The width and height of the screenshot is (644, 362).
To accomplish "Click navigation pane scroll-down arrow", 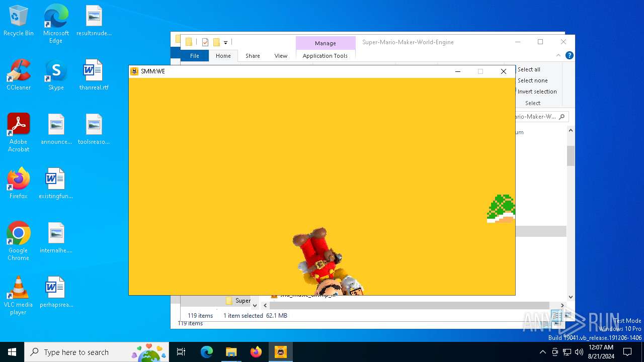I will [x=255, y=305].
